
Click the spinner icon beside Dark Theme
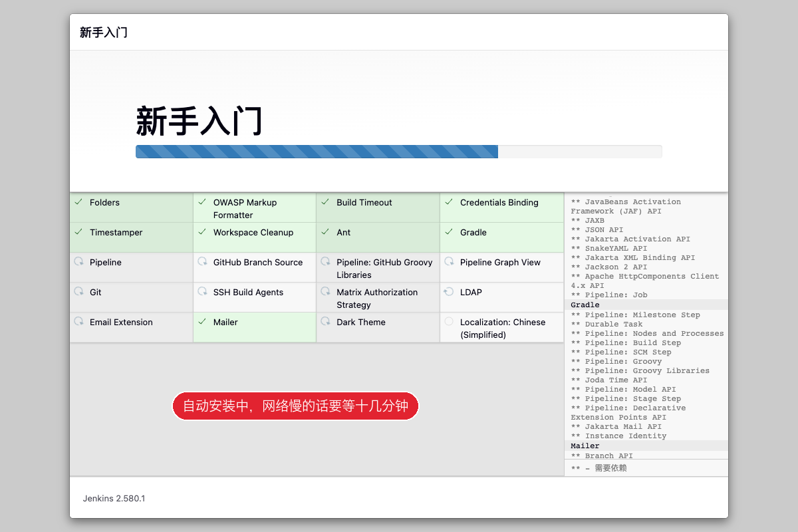[x=325, y=322]
